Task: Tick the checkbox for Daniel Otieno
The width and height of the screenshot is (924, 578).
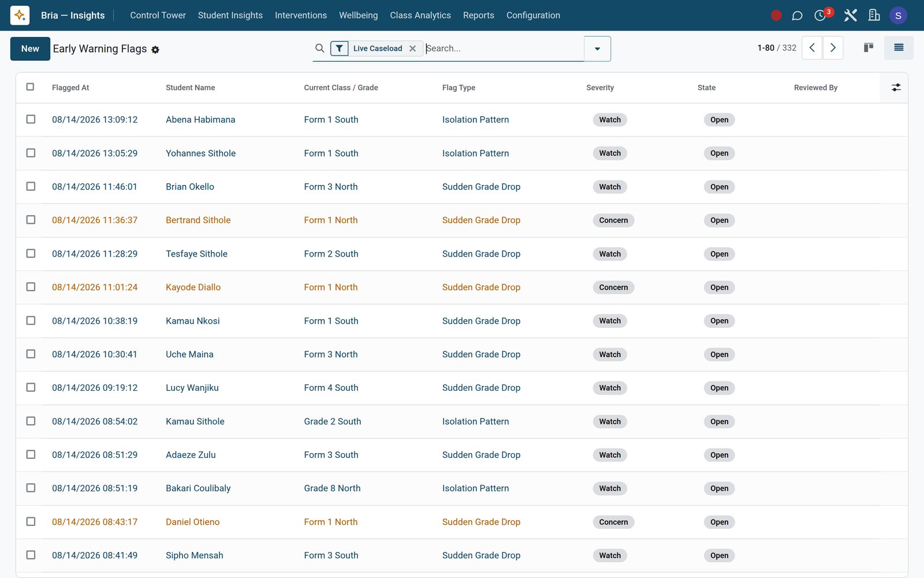Action: pyautogui.click(x=31, y=521)
